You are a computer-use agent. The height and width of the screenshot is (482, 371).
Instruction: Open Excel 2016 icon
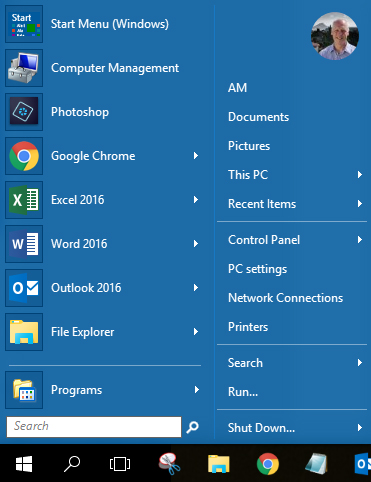24,200
